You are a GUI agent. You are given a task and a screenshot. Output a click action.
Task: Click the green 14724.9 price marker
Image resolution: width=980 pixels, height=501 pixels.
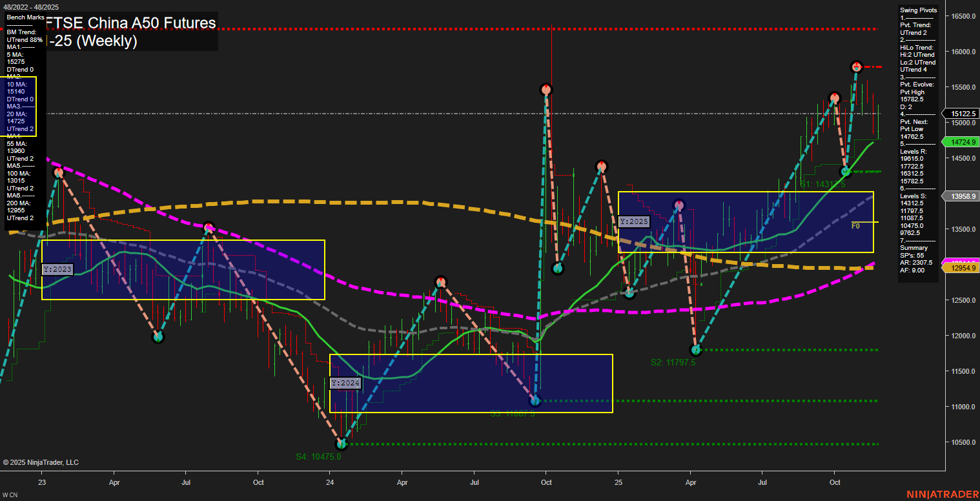(961, 141)
